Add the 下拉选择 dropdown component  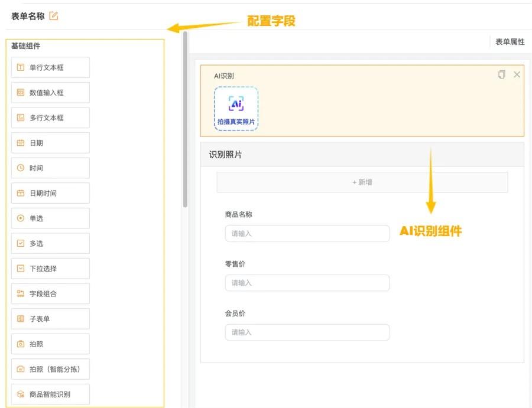point(50,268)
